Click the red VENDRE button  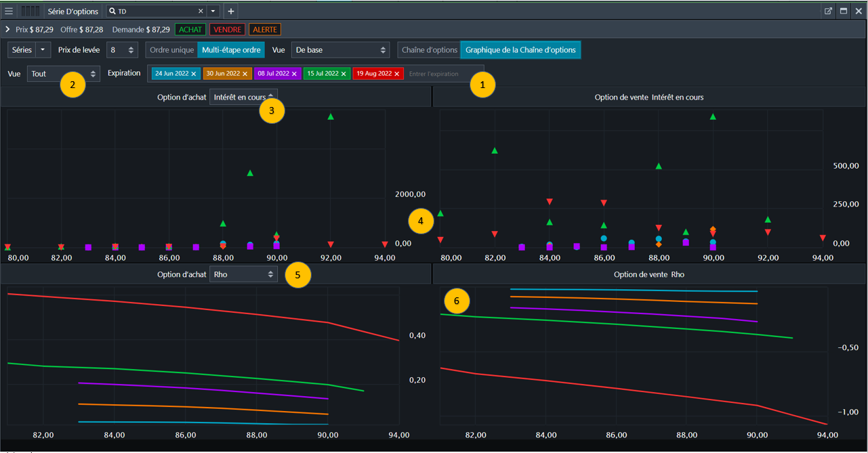click(x=227, y=30)
